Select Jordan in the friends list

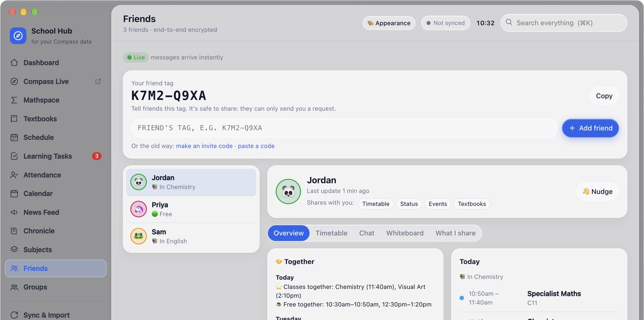[191, 182]
